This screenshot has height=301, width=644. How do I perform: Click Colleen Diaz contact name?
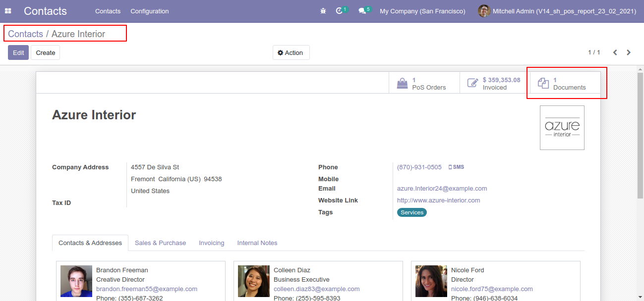pos(292,270)
